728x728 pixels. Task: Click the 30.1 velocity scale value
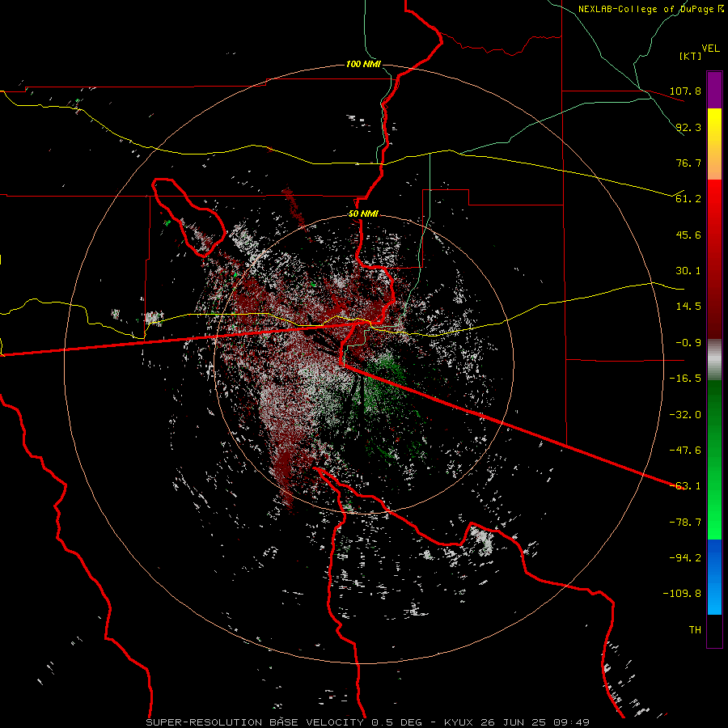688,271
